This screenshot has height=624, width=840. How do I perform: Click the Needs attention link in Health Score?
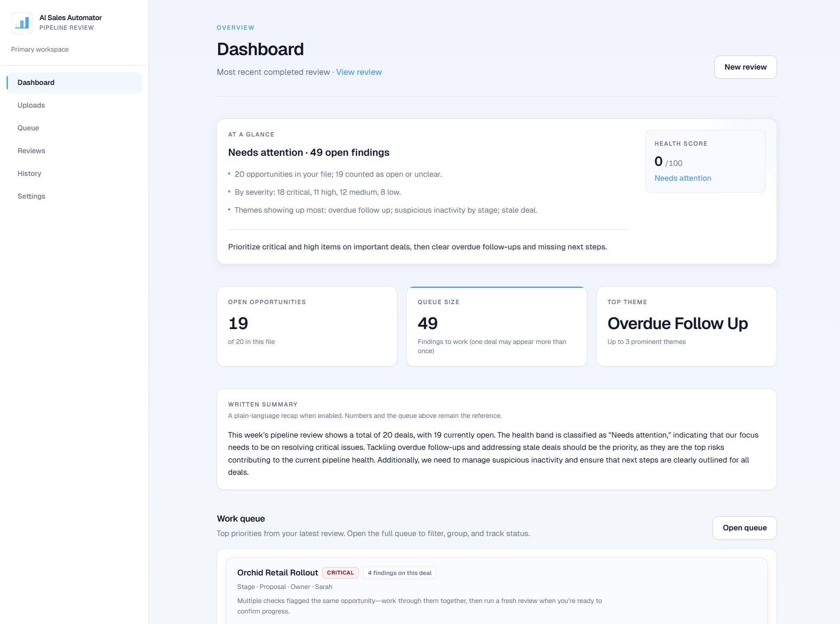[x=682, y=178]
